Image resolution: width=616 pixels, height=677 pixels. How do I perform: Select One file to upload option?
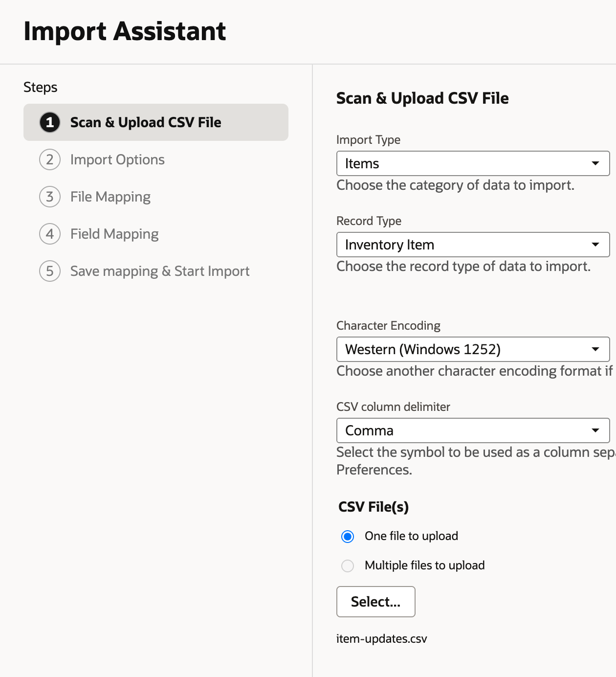348,537
